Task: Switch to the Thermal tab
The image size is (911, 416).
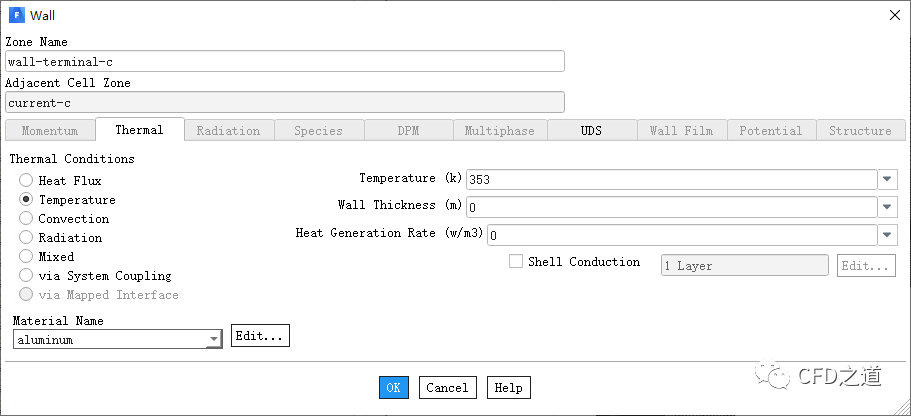Action: (x=139, y=130)
